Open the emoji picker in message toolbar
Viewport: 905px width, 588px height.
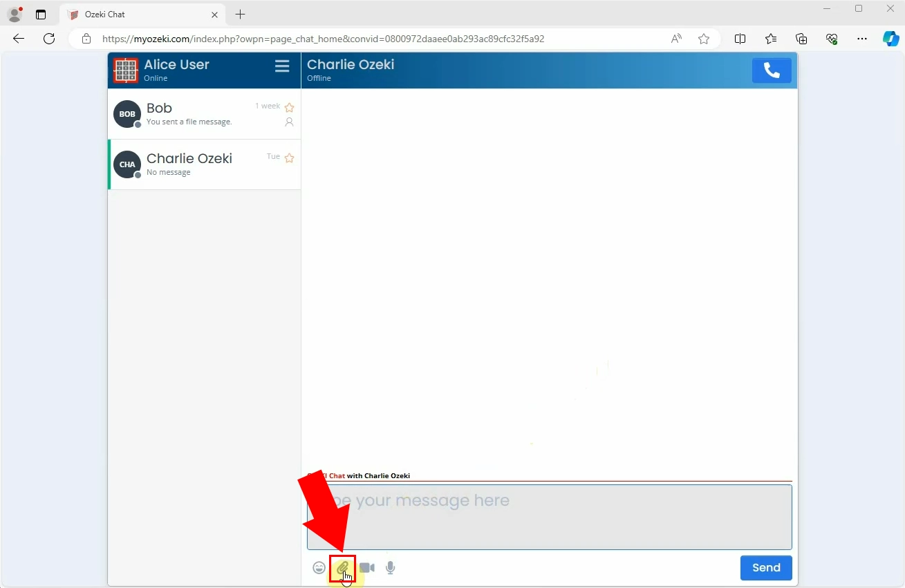(319, 568)
